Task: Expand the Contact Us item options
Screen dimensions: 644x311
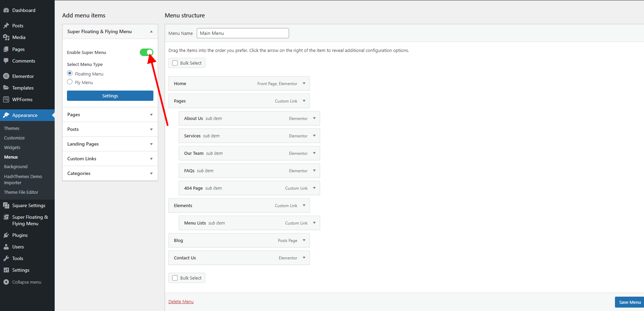Action: 304,258
